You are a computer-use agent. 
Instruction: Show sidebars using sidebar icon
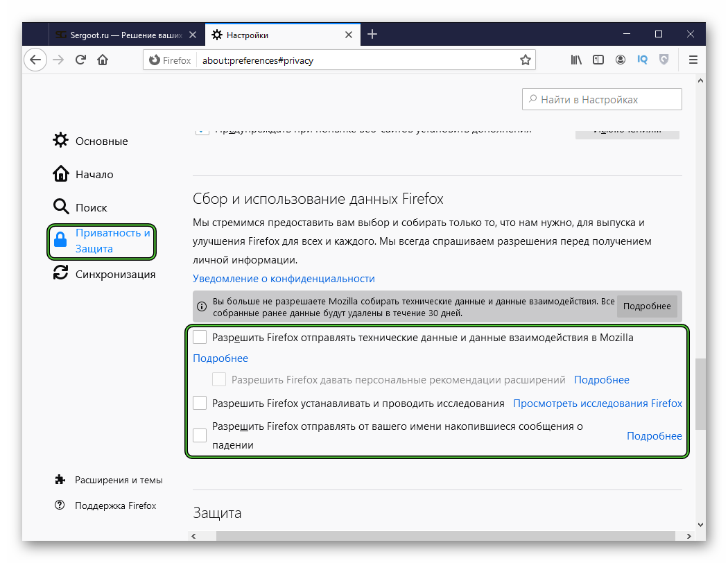click(x=598, y=60)
